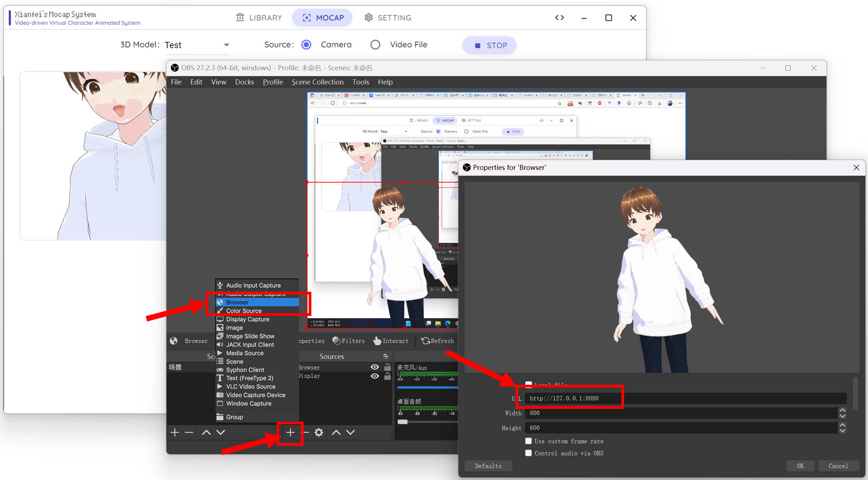Open the OBS Help menu
The height and width of the screenshot is (480, 868).
pyautogui.click(x=385, y=82)
